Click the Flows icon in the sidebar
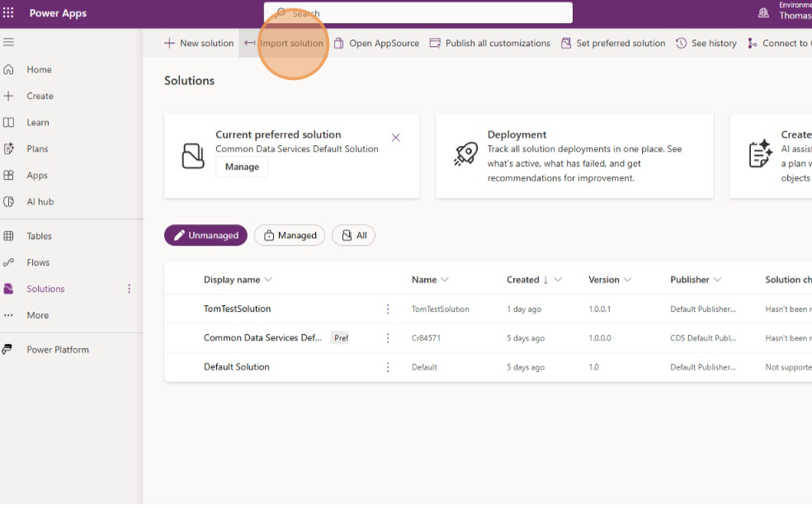The height and width of the screenshot is (508, 812). coord(8,262)
